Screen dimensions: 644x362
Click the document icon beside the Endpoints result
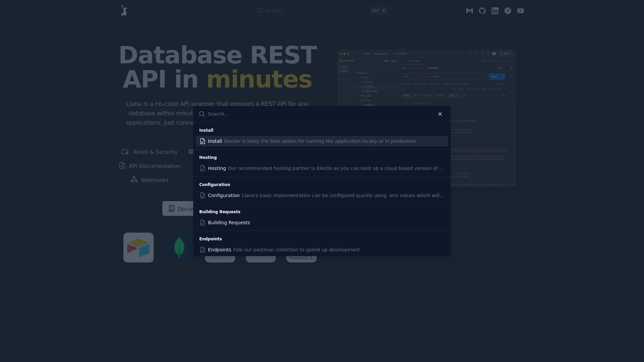[x=203, y=250]
